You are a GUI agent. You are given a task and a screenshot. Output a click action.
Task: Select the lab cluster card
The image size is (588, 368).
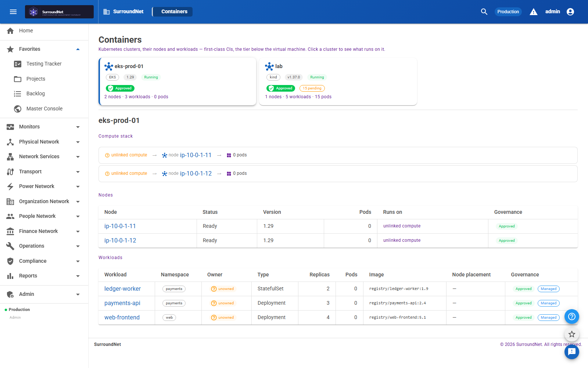coord(338,81)
